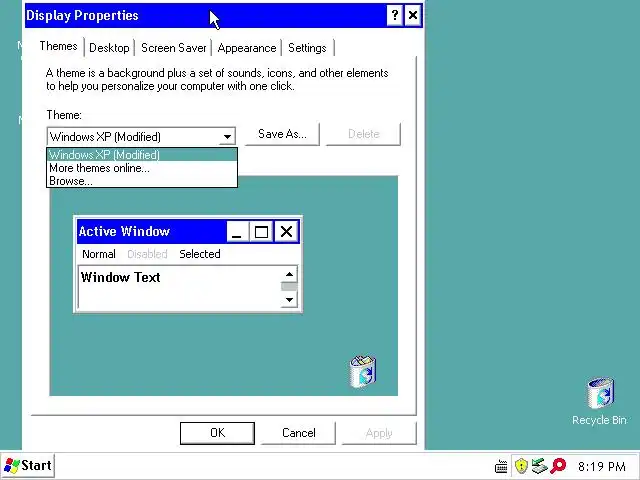Click the preview scrollbar up arrow
The width and height of the screenshot is (640, 480).
[289, 274]
